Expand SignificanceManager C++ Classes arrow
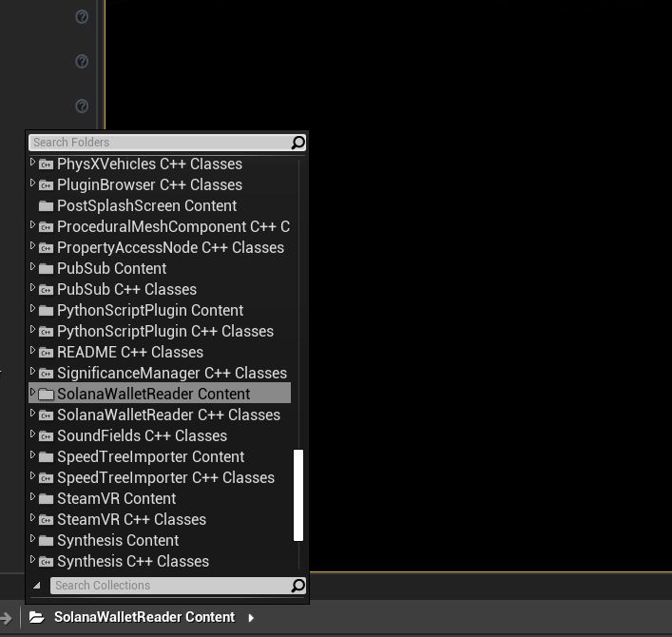 click(32, 371)
